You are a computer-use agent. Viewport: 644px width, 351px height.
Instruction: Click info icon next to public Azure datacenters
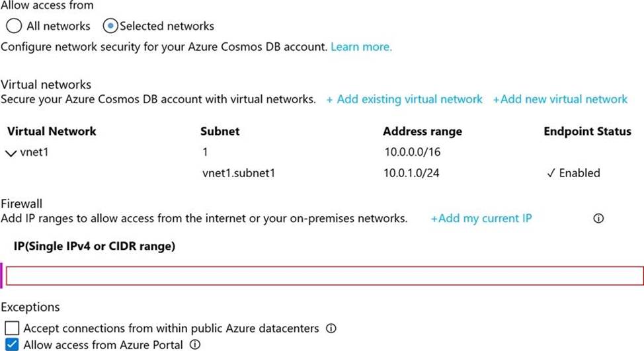[331, 328]
